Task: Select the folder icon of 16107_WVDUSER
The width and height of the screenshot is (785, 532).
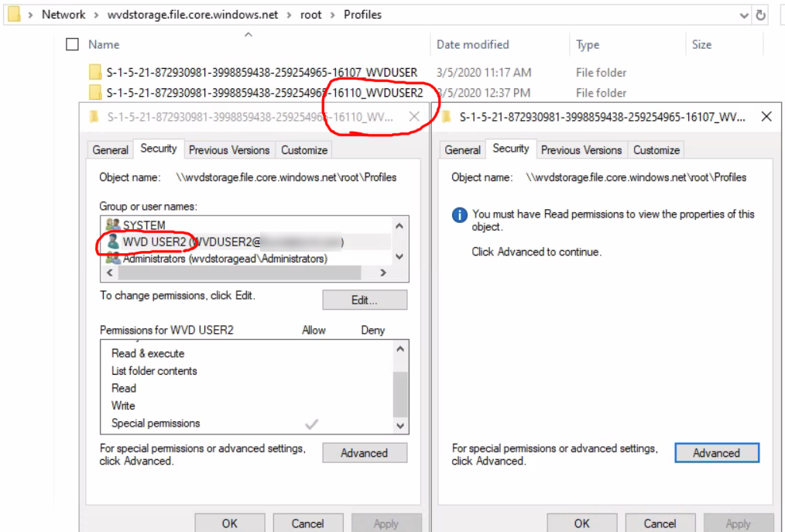Action: pyautogui.click(x=95, y=72)
